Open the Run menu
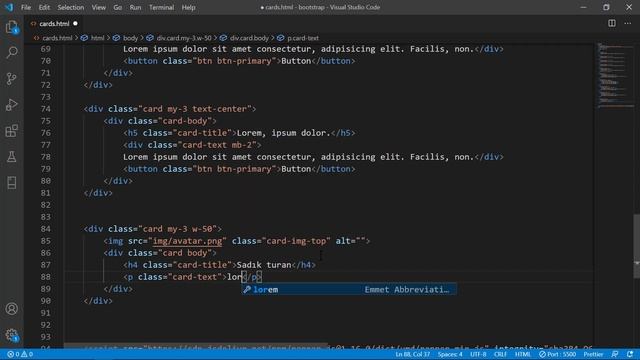This screenshot has height=360, width=640. click(135, 7)
